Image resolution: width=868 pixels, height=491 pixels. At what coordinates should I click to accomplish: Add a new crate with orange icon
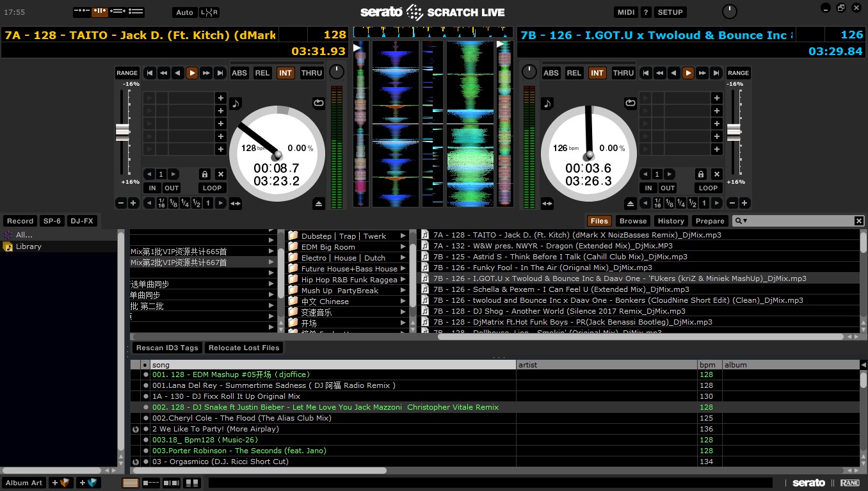[61, 483]
